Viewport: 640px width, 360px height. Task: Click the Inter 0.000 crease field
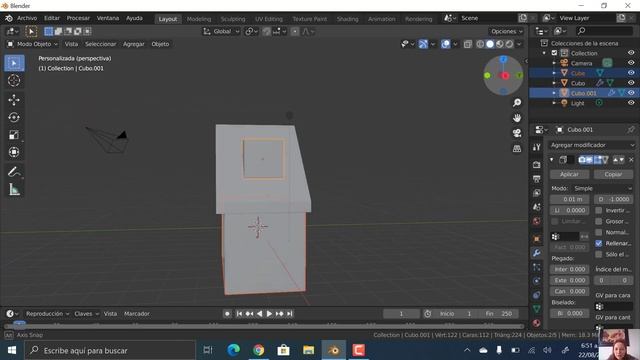point(569,269)
